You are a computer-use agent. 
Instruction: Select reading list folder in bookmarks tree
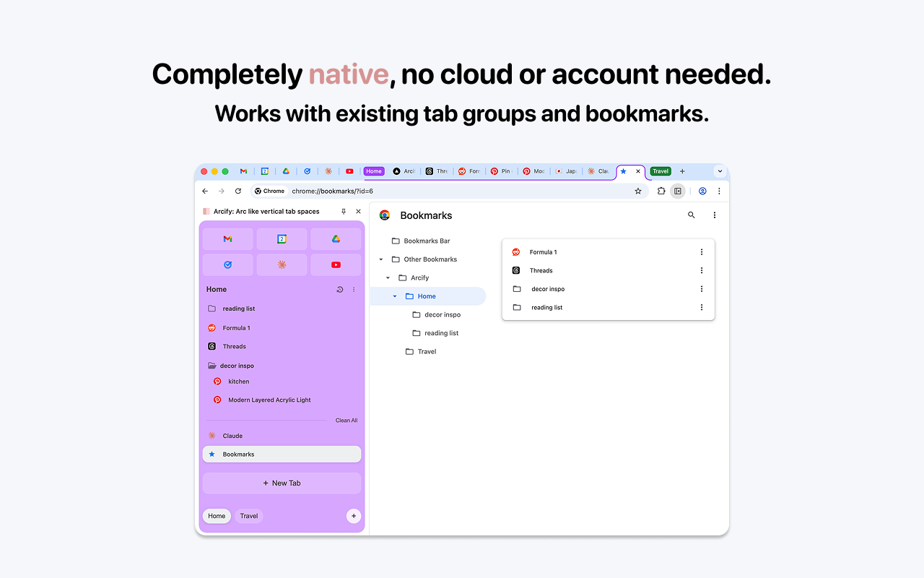coord(442,333)
